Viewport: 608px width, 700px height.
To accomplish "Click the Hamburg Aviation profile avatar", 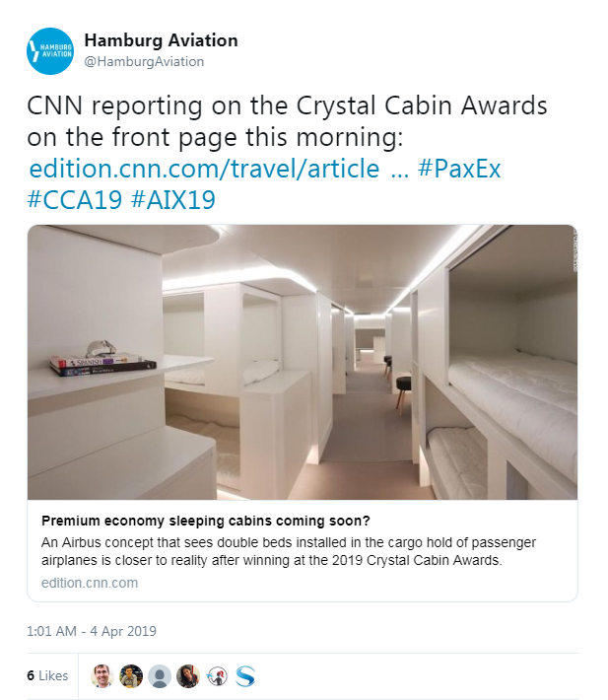I will point(50,51).
